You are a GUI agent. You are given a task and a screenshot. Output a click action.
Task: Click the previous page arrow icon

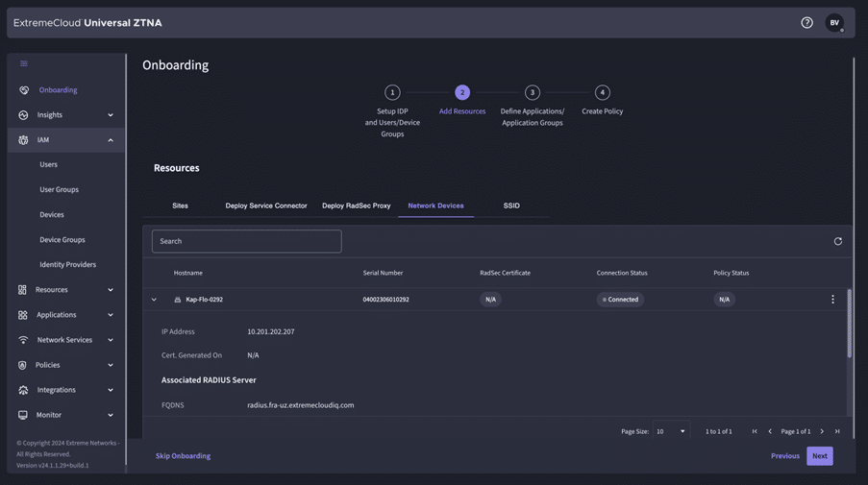tap(770, 431)
